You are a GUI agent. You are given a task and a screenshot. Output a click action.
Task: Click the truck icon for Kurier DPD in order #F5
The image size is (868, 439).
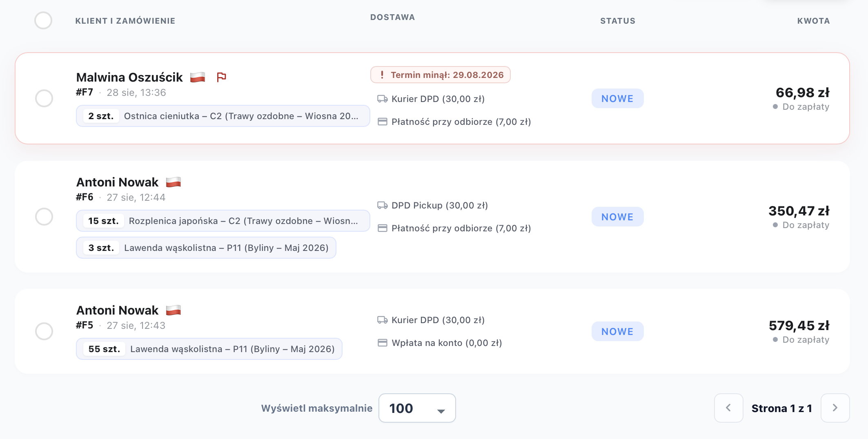click(383, 320)
